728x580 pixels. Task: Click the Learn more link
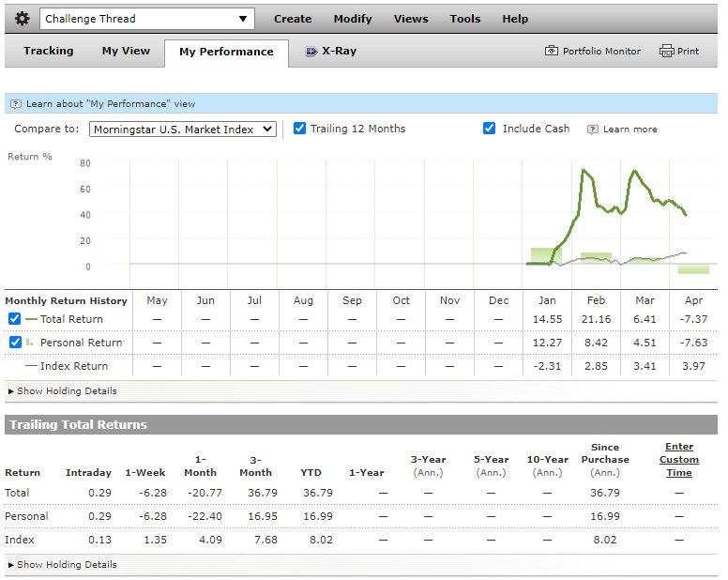[630, 130]
